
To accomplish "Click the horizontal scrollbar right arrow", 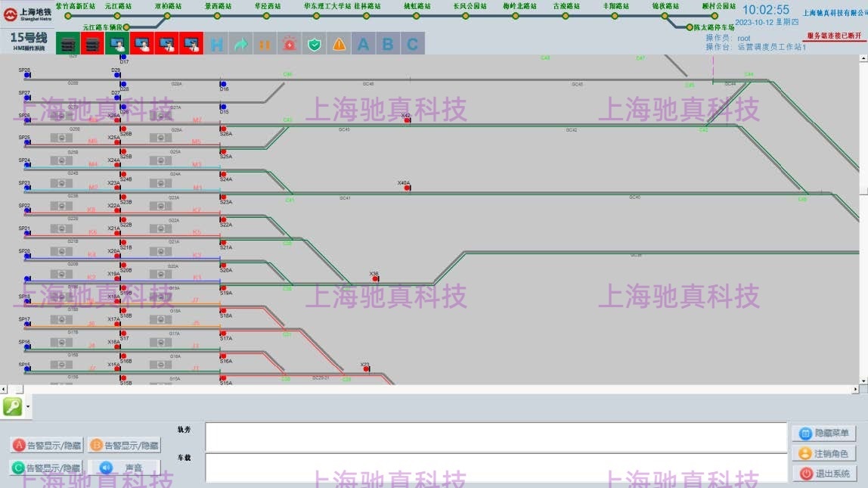I will point(855,390).
